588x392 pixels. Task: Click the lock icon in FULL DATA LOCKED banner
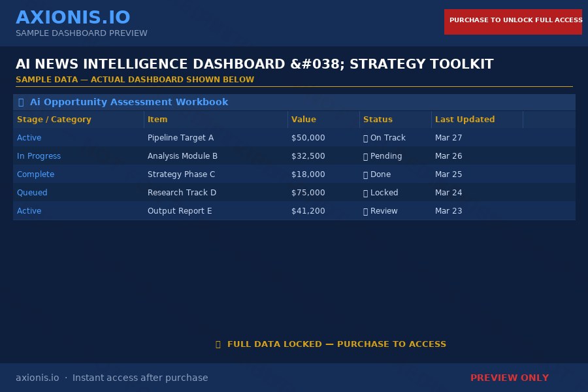pyautogui.click(x=218, y=344)
